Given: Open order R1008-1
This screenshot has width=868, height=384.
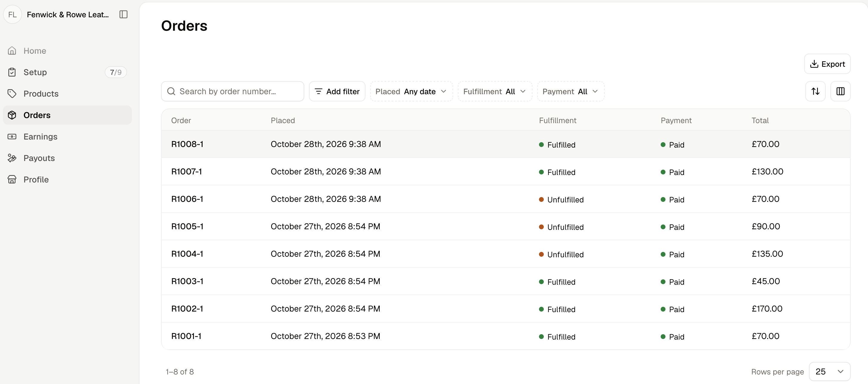Looking at the screenshot, I should [505, 144].
